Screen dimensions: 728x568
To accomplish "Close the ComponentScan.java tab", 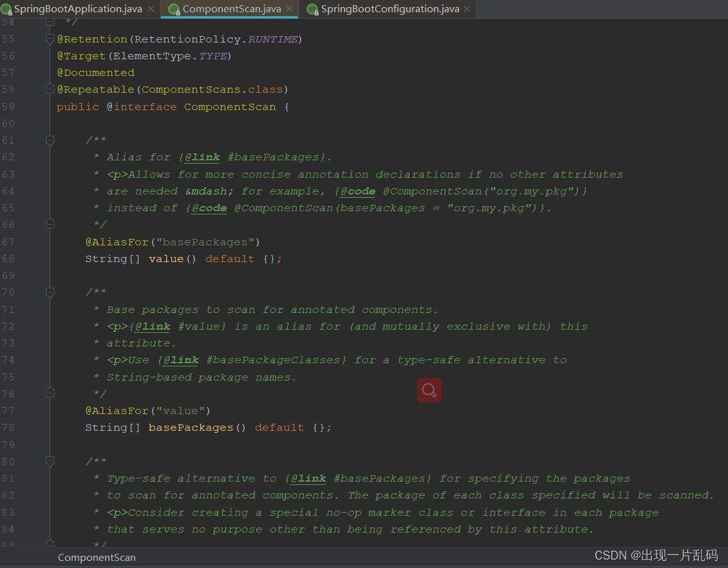I will pyautogui.click(x=289, y=9).
